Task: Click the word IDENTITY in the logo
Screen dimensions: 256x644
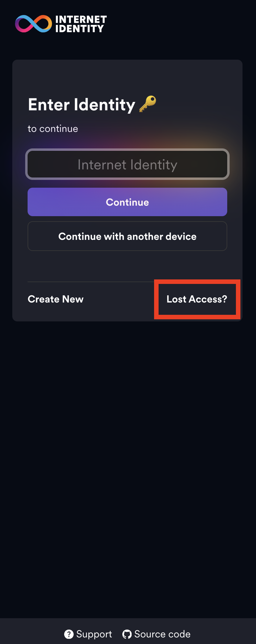Action: tap(79, 29)
